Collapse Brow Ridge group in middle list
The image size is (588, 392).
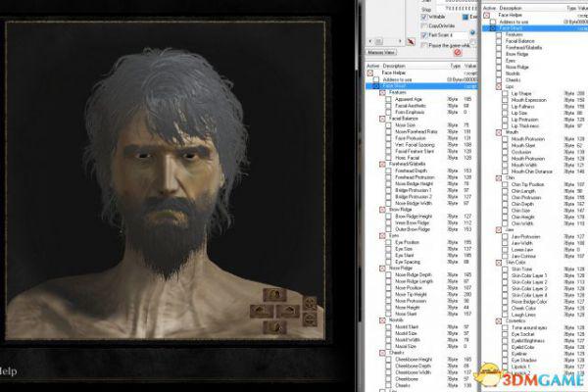click(382, 210)
